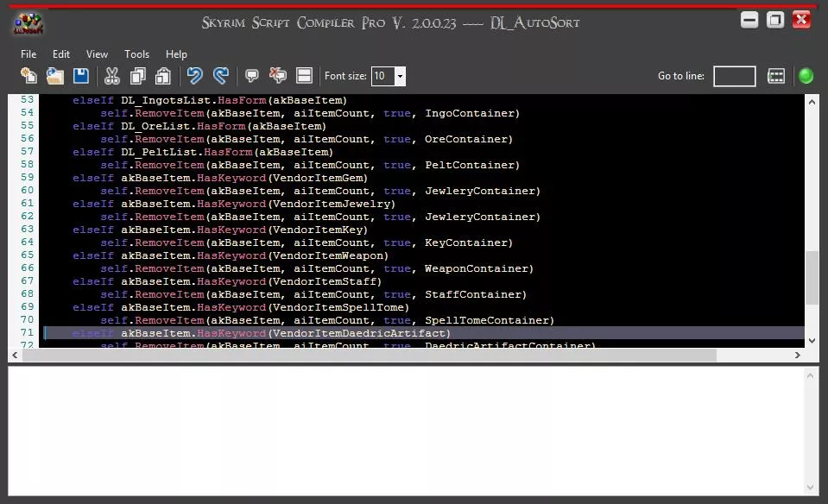Click the go-to-line jump icon
The height and width of the screenshot is (504, 828).
point(775,76)
